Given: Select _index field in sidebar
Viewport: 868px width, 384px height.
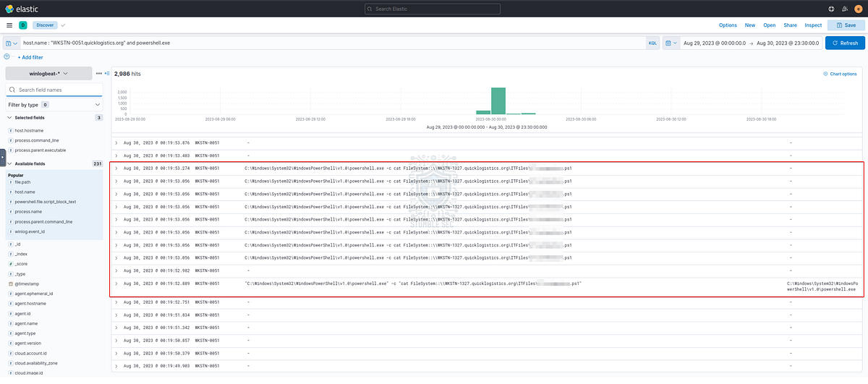Looking at the screenshot, I should pos(22,255).
